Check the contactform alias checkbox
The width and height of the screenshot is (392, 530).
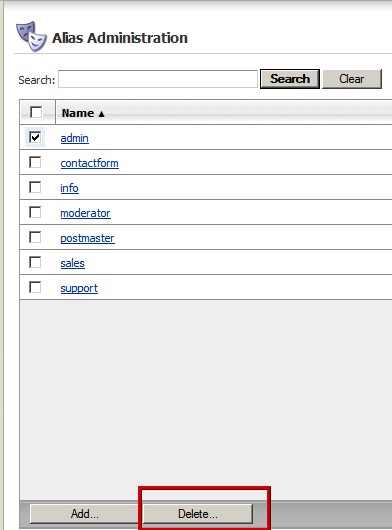click(35, 162)
